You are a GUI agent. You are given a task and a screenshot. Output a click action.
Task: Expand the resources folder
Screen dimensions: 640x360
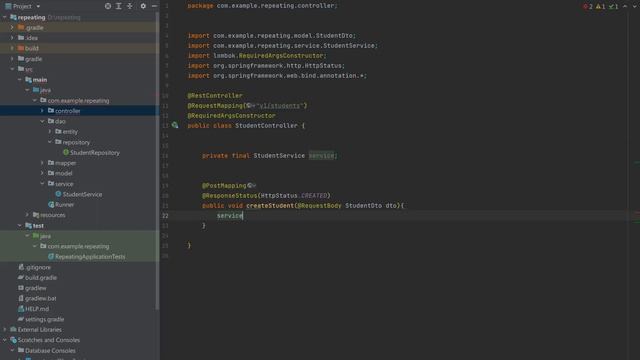click(x=27, y=215)
